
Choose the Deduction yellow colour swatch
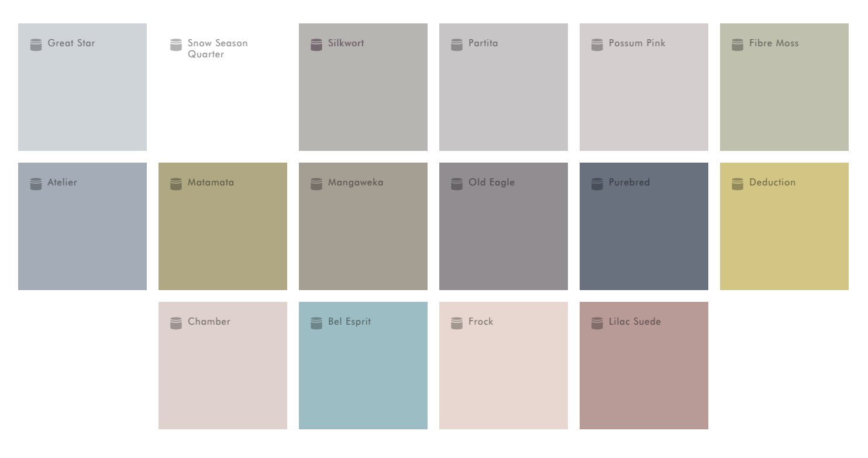pyautogui.click(x=784, y=234)
